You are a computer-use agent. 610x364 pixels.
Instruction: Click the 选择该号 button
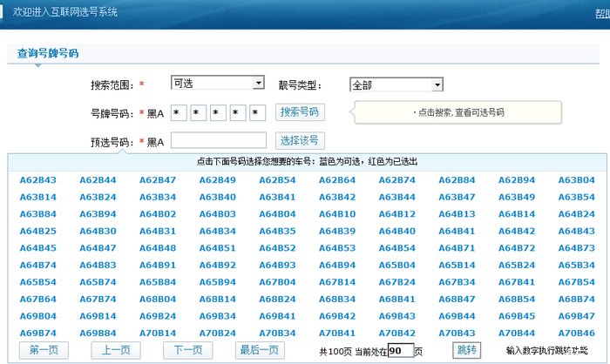(x=300, y=140)
